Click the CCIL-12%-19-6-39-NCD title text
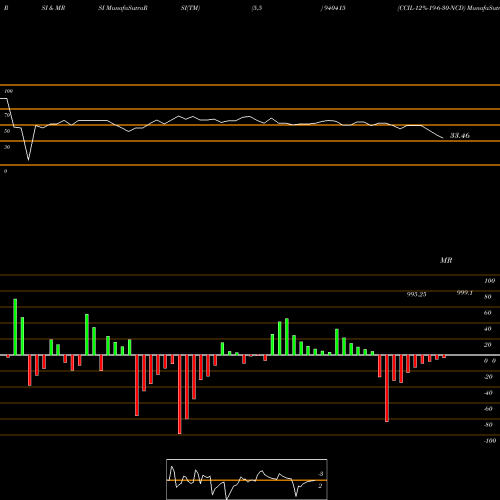The height and width of the screenshot is (500, 500). point(431,8)
